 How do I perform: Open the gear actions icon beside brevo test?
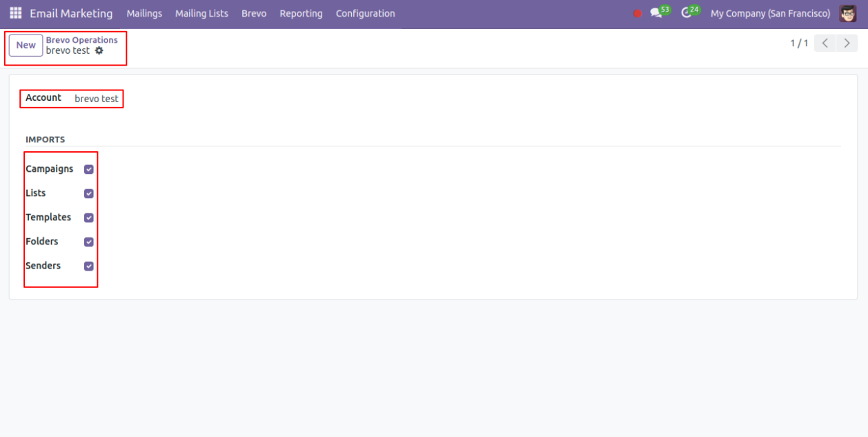(x=99, y=50)
